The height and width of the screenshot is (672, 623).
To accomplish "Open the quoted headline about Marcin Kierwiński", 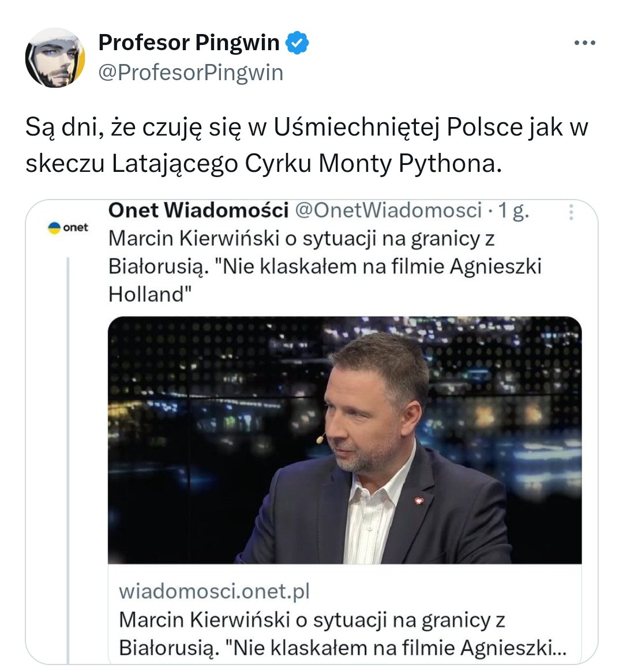I will 325,266.
